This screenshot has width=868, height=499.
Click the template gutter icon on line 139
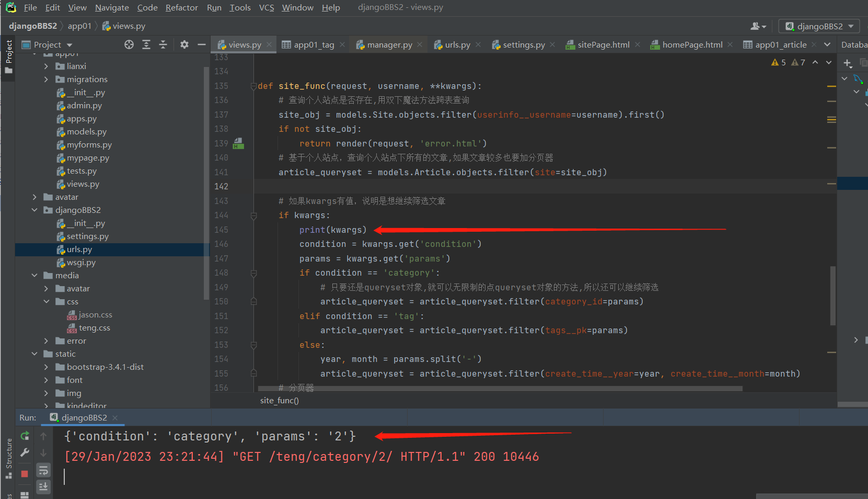pos(238,143)
